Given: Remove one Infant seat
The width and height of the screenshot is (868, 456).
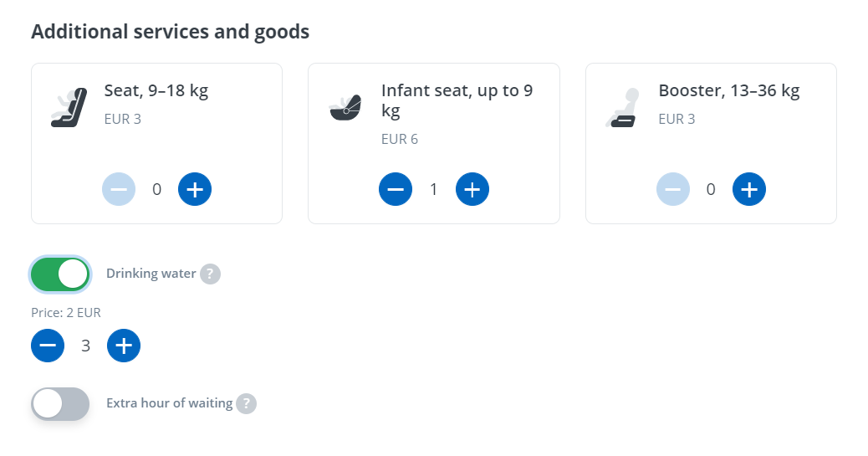Looking at the screenshot, I should tap(396, 189).
